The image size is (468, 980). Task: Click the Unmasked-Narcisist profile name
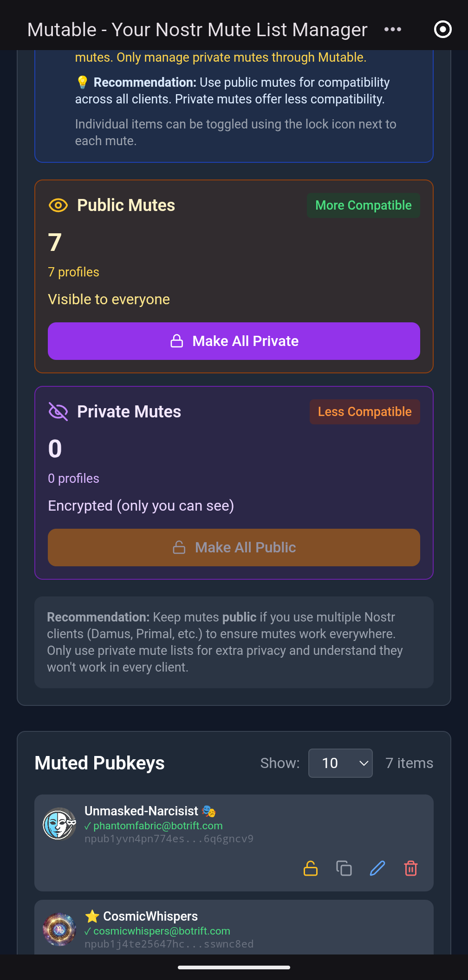(x=141, y=811)
